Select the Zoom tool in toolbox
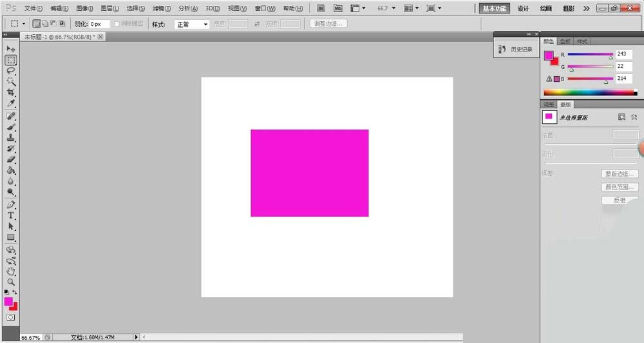Viewport: 644px width, 343px height. point(11,282)
